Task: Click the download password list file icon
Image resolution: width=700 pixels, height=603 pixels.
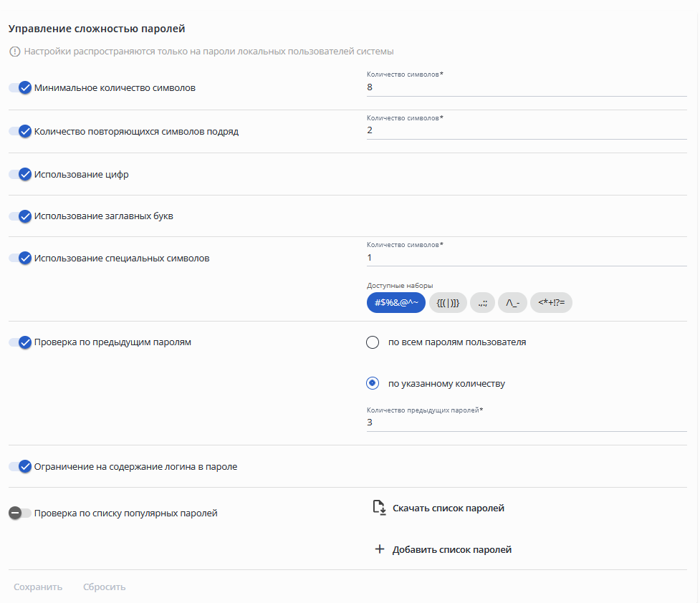Action: click(x=380, y=508)
